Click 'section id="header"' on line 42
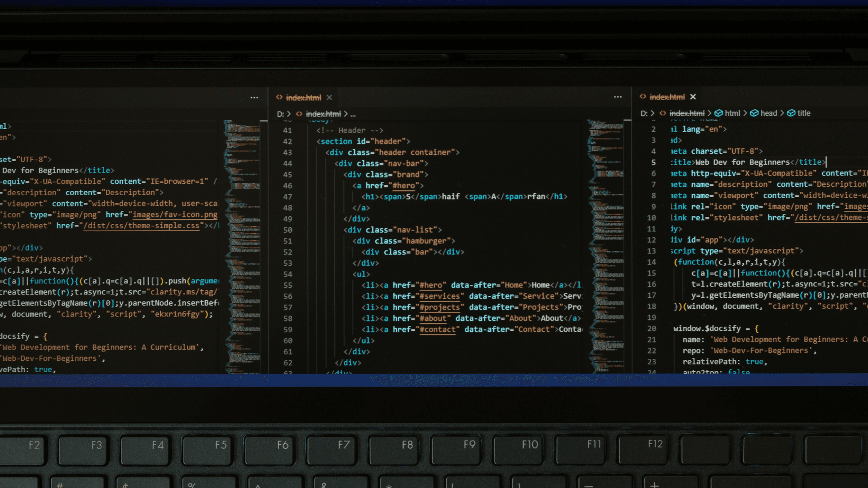Image resolution: width=868 pixels, height=488 pixels. pos(363,141)
